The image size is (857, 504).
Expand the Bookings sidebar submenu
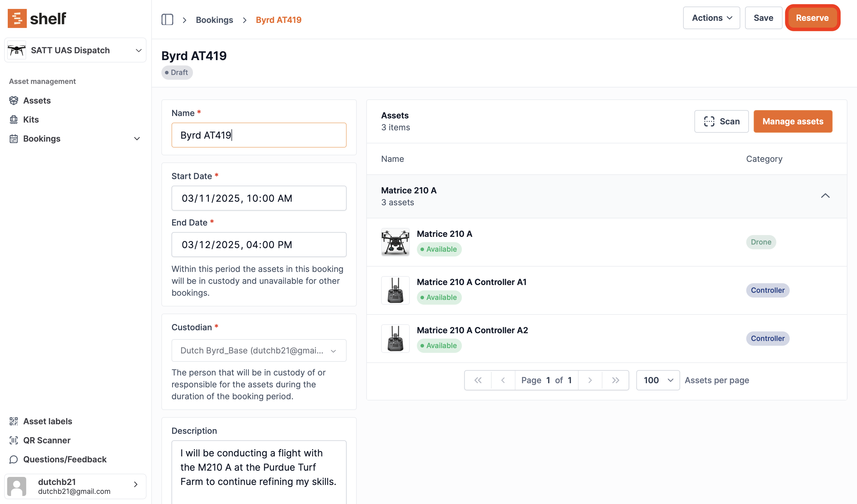point(137,139)
